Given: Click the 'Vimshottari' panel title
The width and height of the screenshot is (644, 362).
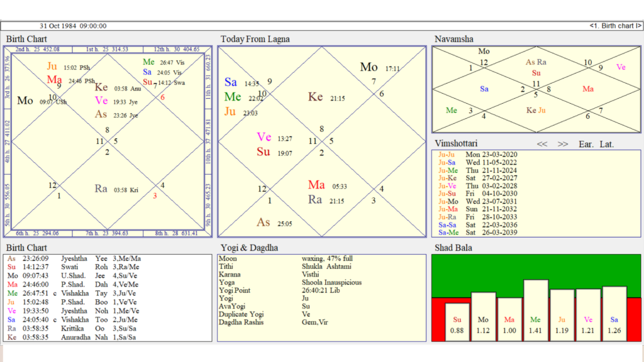Looking at the screenshot, I should click(456, 144).
